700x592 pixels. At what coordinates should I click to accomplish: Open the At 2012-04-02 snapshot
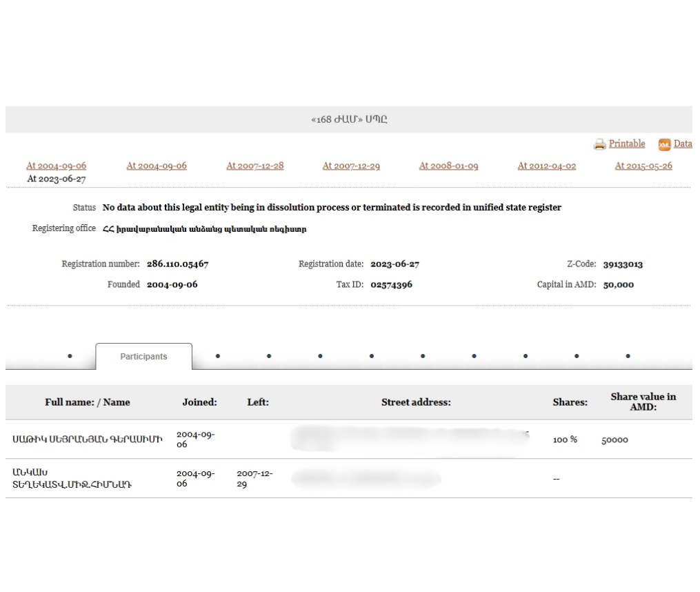coord(546,166)
